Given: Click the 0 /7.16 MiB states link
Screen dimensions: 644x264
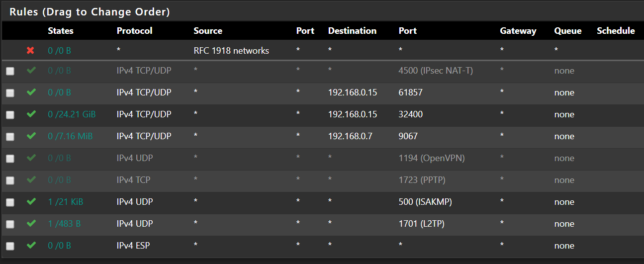Looking at the screenshot, I should [70, 136].
